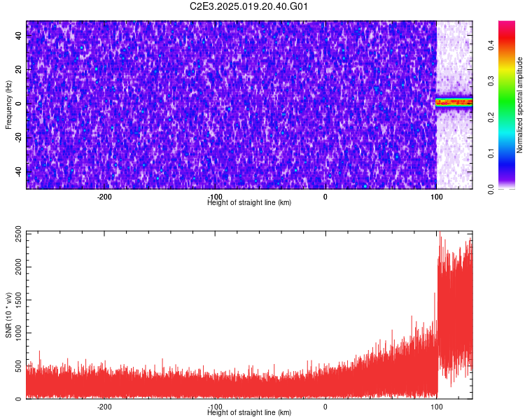
Task: Click the upper plot's Height of straight line label
Action: (x=249, y=202)
